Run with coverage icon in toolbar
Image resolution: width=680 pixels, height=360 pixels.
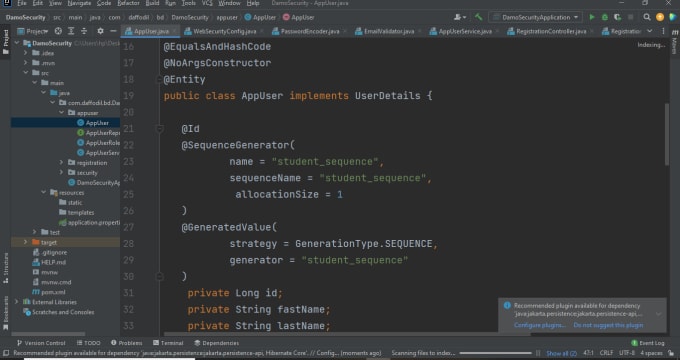618,17
